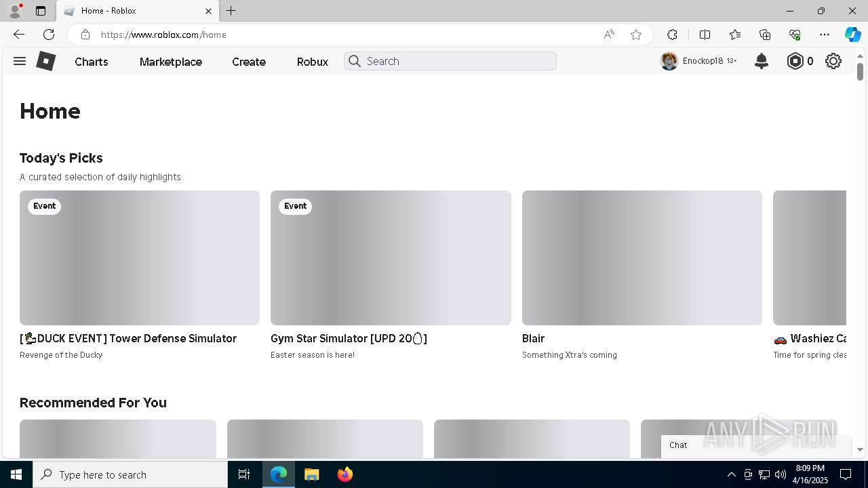Screen dimensions: 868x488
Task: Open Edge Settings and more menu
Action: click(x=825, y=35)
